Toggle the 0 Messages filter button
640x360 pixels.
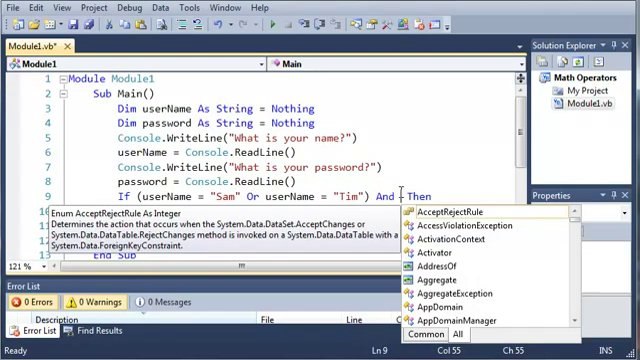163,302
